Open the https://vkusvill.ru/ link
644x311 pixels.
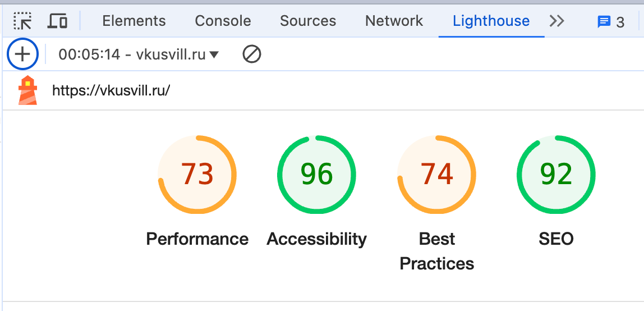pyautogui.click(x=111, y=90)
